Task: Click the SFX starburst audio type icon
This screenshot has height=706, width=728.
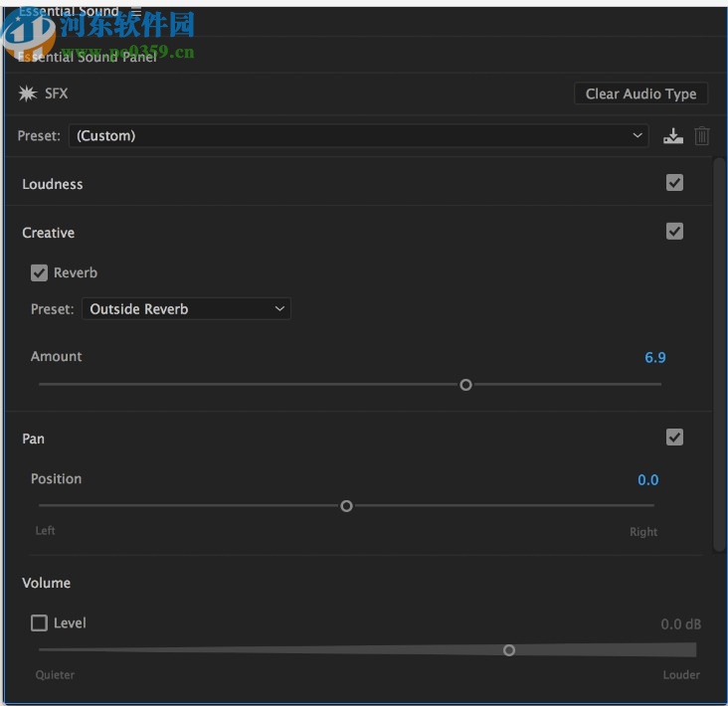Action: click(x=28, y=93)
